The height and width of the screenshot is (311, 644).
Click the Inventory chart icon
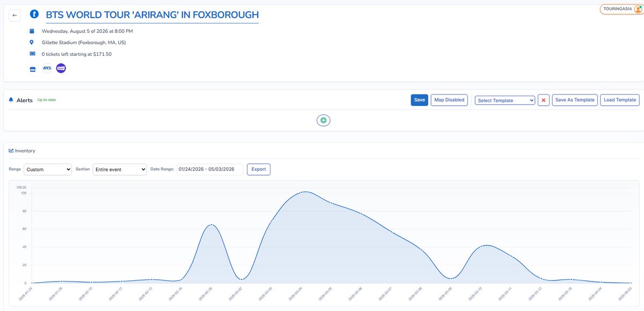tap(11, 151)
